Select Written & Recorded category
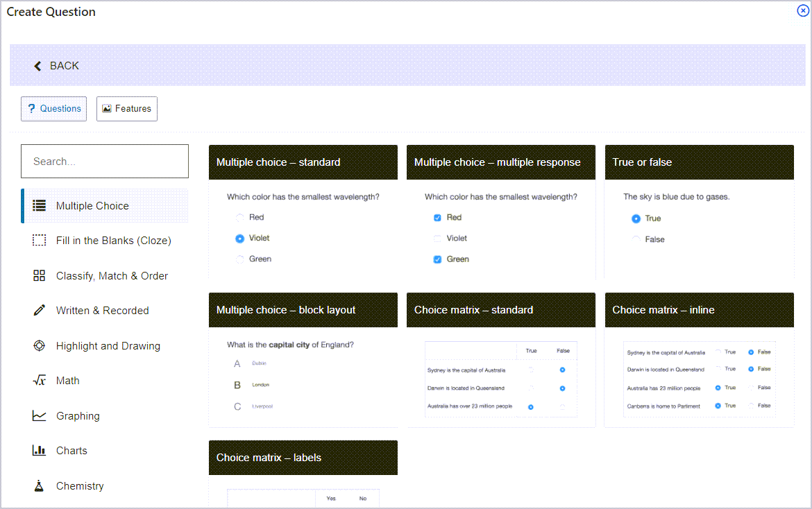 click(x=105, y=311)
